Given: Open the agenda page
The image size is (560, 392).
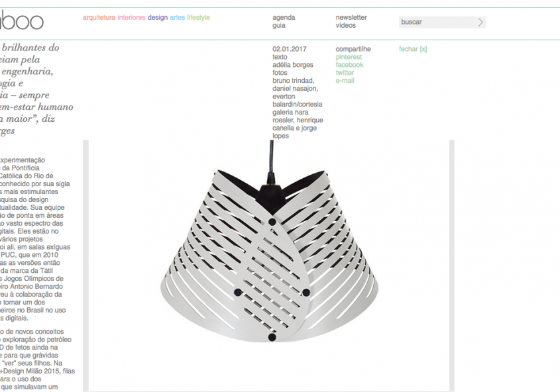Looking at the screenshot, I should (284, 17).
